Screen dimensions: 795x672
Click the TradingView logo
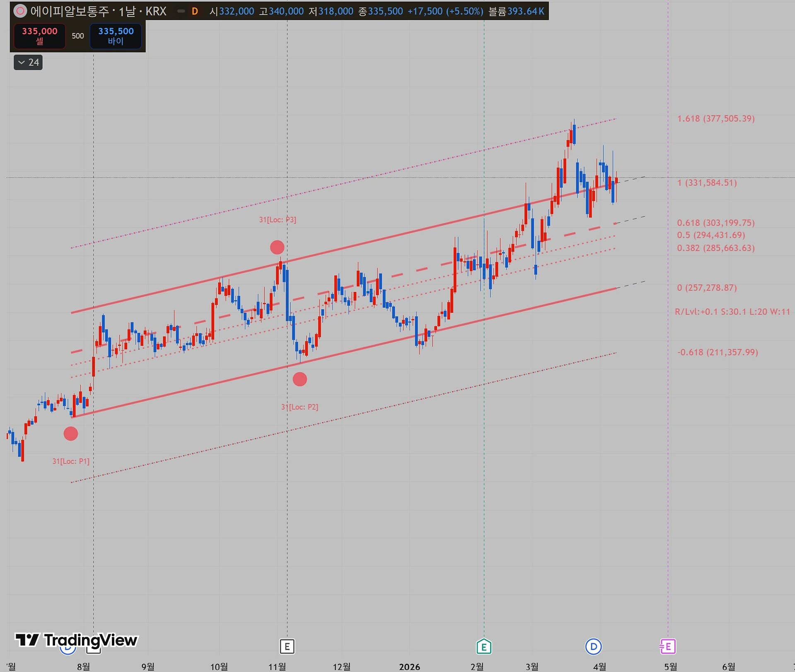pos(76,640)
